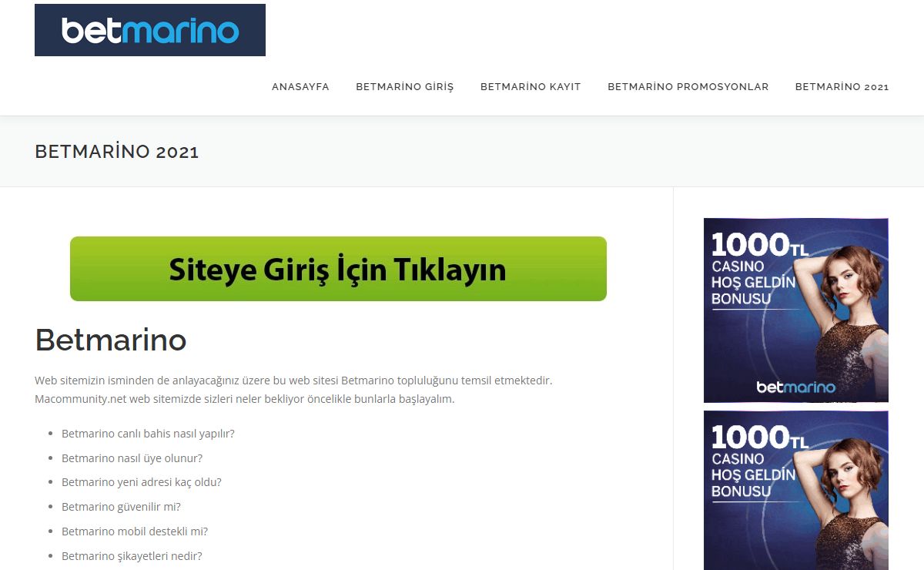This screenshot has width=924, height=570.
Task: Select 'Betmarino şikayetleri nedir?' list item
Action: click(x=132, y=556)
